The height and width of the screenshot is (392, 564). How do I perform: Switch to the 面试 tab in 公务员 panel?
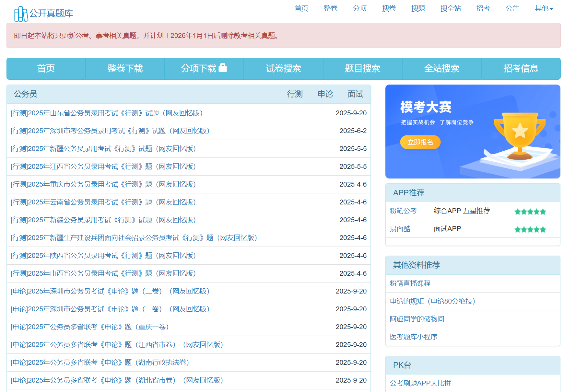355,94
